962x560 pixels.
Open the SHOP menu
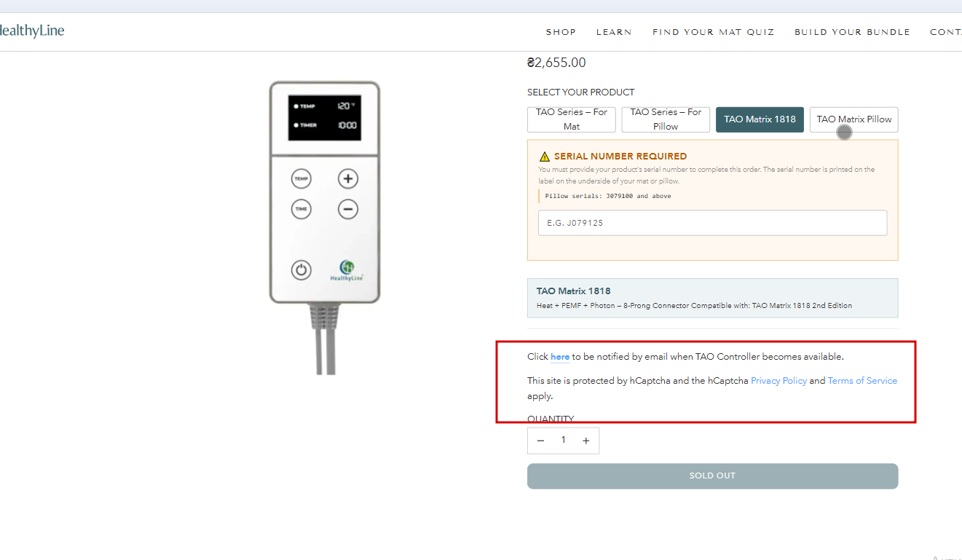pyautogui.click(x=561, y=32)
